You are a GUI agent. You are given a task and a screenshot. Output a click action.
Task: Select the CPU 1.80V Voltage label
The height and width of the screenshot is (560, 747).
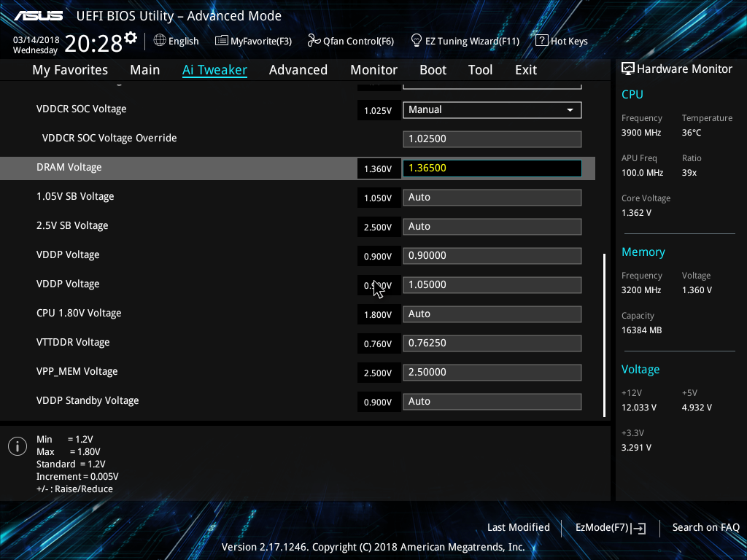tap(79, 314)
